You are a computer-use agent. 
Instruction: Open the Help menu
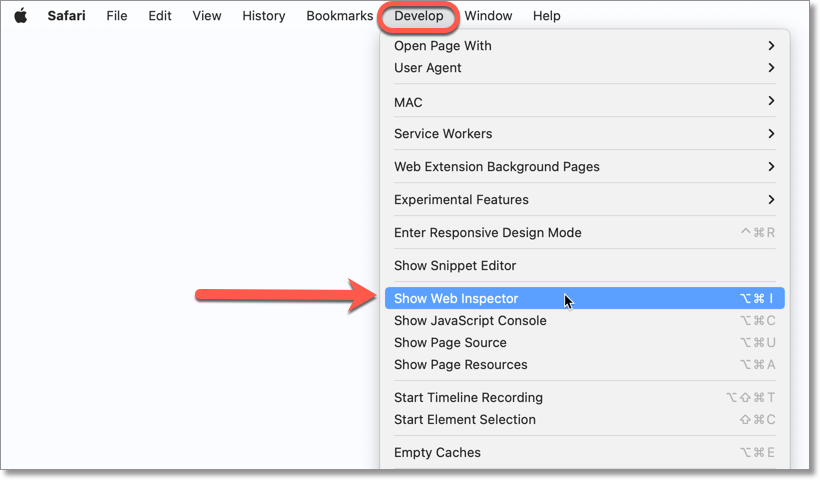pyautogui.click(x=546, y=16)
